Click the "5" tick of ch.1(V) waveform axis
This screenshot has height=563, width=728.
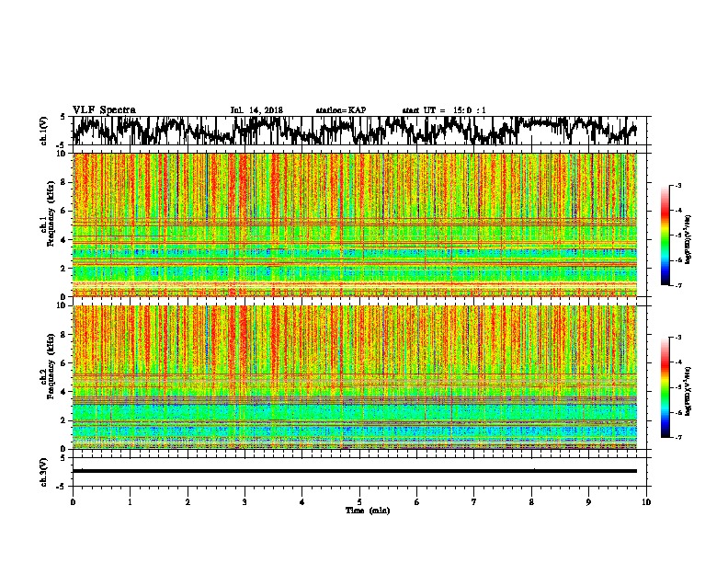pyautogui.click(x=63, y=117)
